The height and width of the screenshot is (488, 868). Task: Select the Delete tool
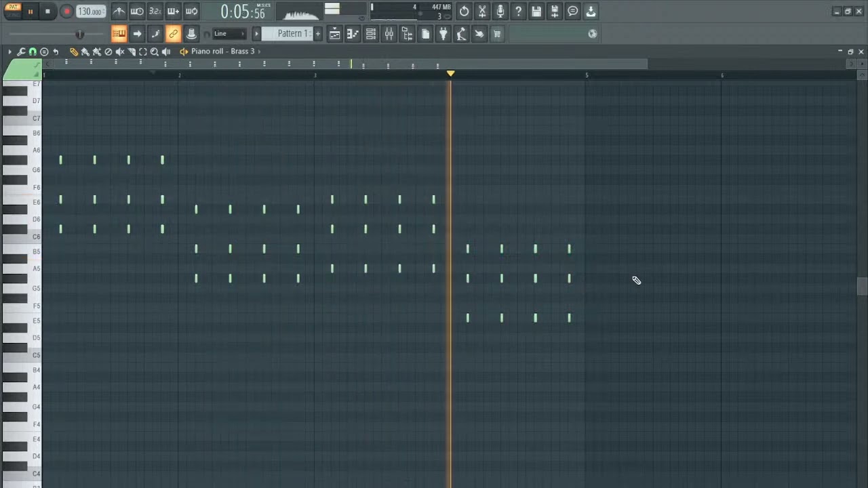[108, 52]
